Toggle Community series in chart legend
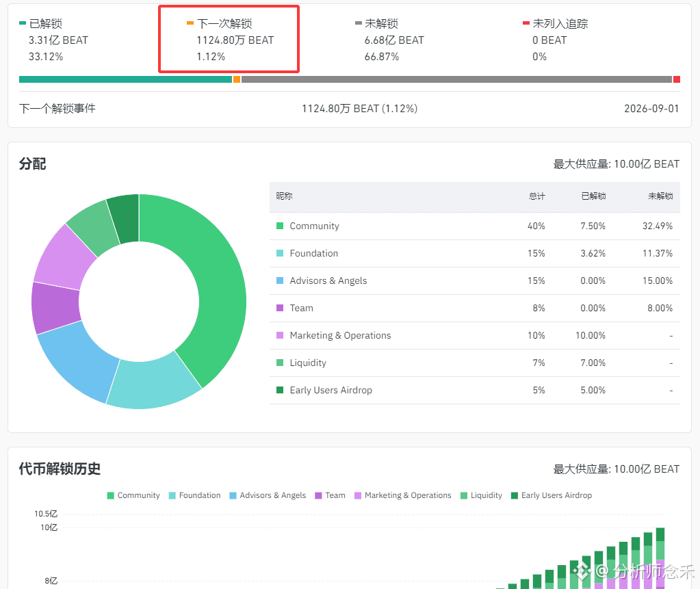The width and height of the screenshot is (700, 589). click(x=133, y=495)
